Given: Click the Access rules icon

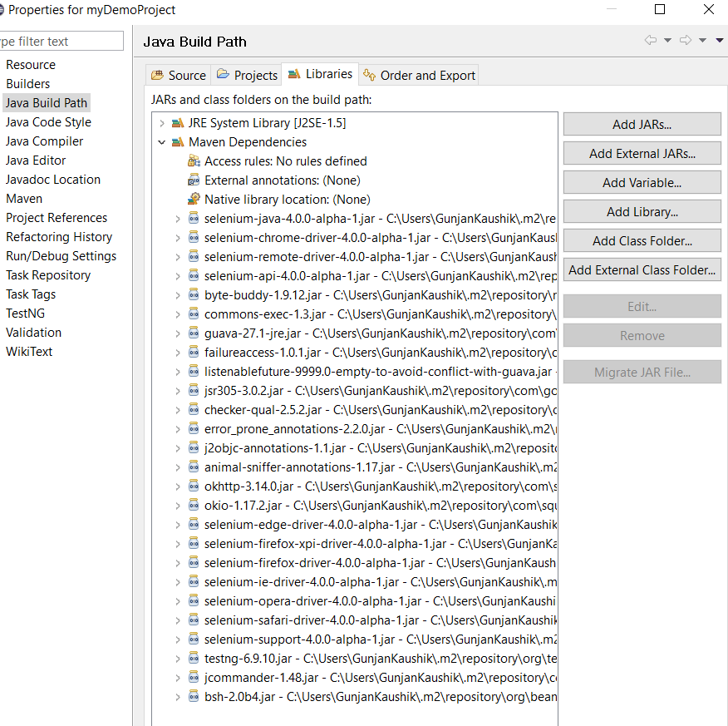Looking at the screenshot, I should pos(194,161).
